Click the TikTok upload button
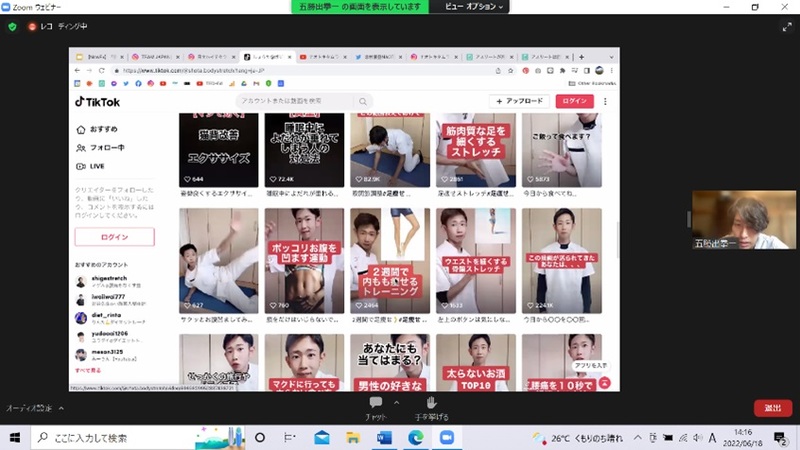The height and width of the screenshot is (450, 800). (519, 101)
